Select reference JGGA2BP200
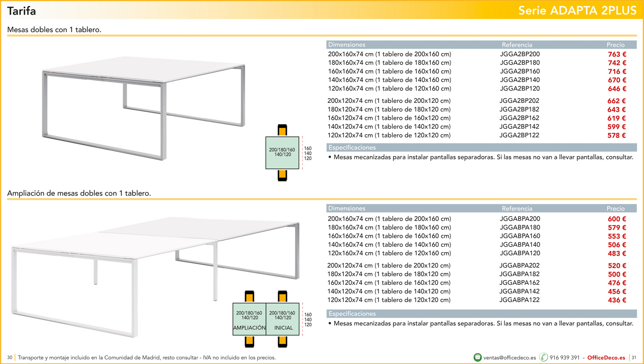The height and width of the screenshot is (364, 644). [520, 54]
